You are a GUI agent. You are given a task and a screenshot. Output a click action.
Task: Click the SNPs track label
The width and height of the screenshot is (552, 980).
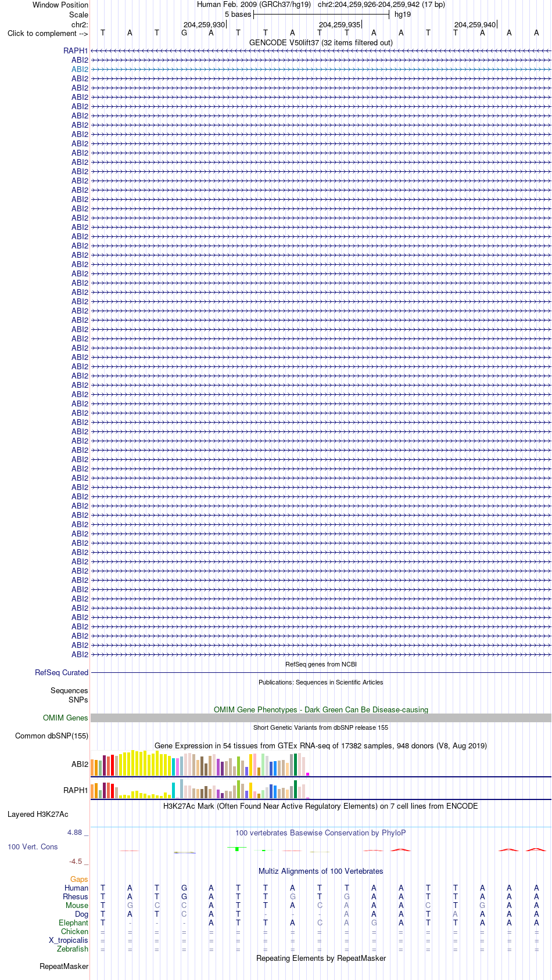78,700
